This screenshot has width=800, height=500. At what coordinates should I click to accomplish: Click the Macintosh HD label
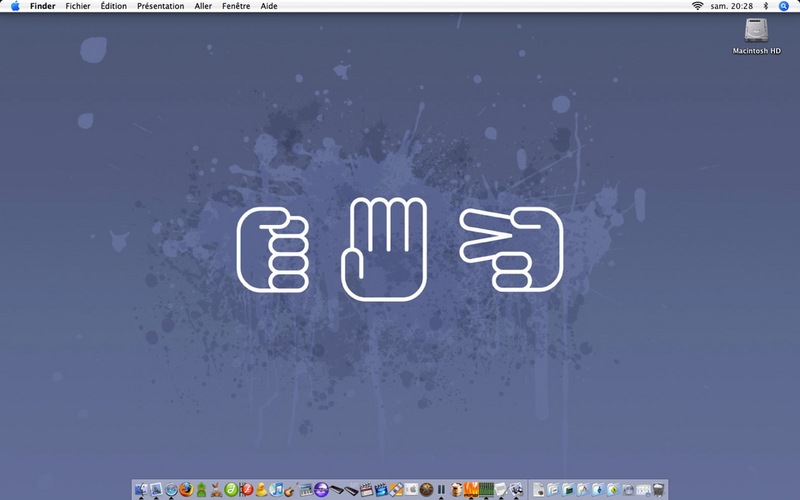coord(757,51)
